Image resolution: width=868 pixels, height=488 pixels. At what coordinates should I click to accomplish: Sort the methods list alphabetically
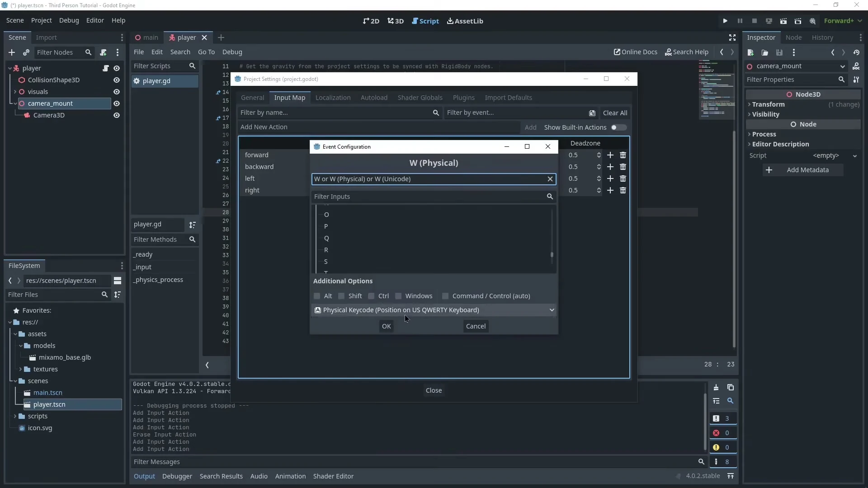pyautogui.click(x=193, y=225)
